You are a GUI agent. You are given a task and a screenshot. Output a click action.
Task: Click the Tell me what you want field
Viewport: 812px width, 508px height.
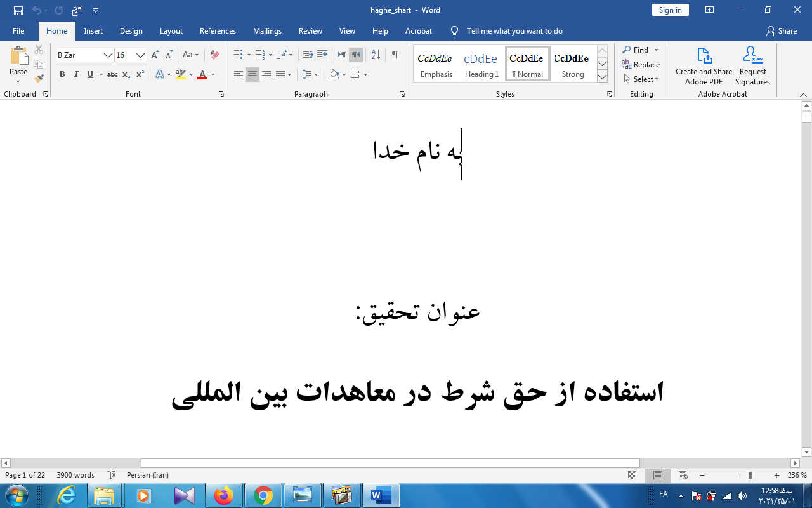514,31
